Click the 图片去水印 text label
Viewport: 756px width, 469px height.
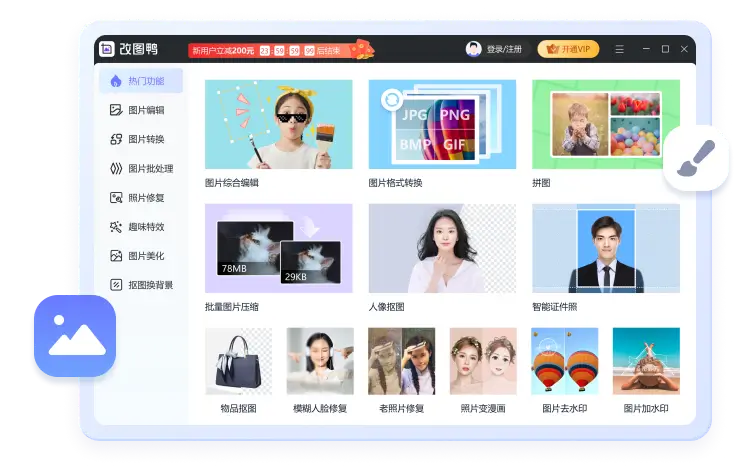(x=565, y=408)
